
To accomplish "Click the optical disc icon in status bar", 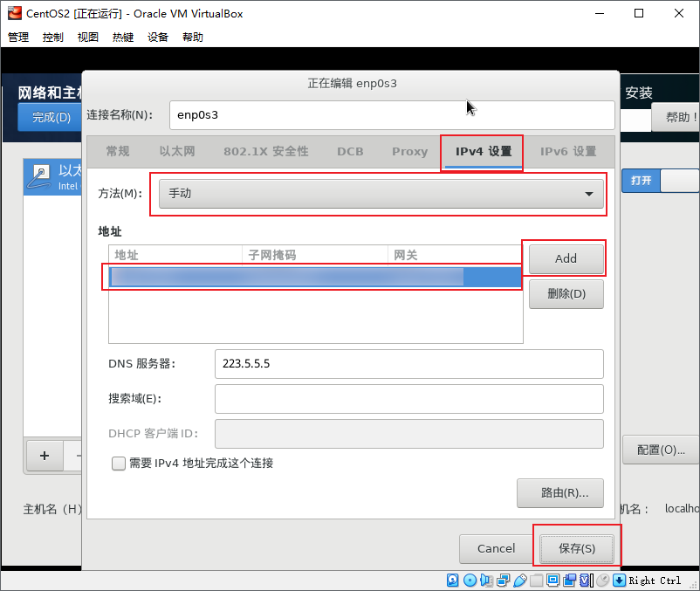I will (470, 581).
